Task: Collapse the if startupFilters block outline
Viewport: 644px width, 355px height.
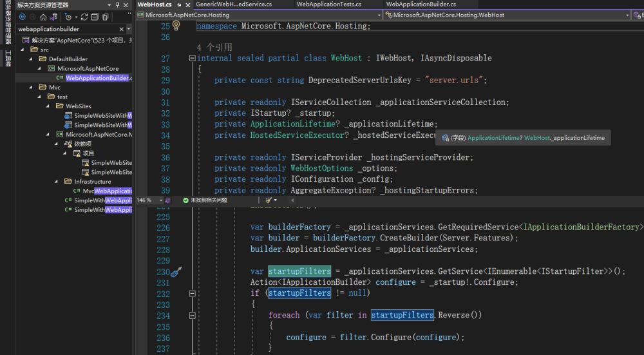Action: [x=192, y=293]
